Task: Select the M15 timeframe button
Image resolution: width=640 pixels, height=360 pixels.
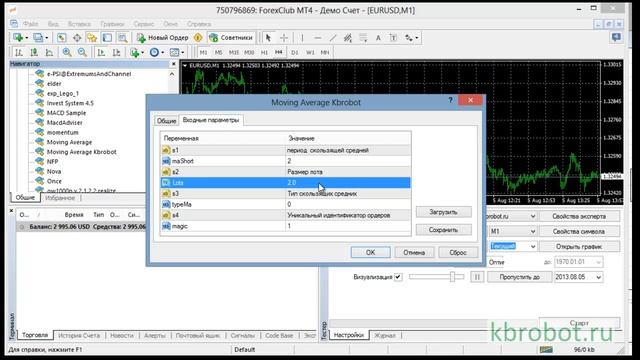Action: (233, 52)
